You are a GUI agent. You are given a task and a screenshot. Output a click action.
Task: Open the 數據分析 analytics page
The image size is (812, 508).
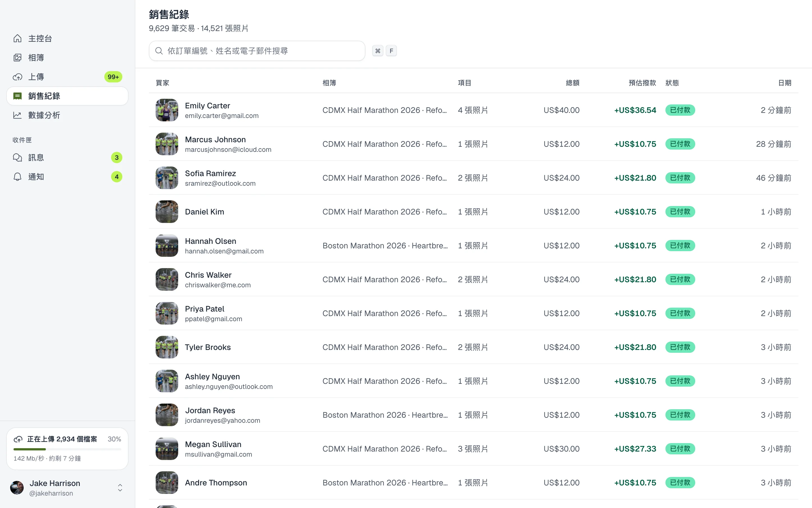[67, 115]
